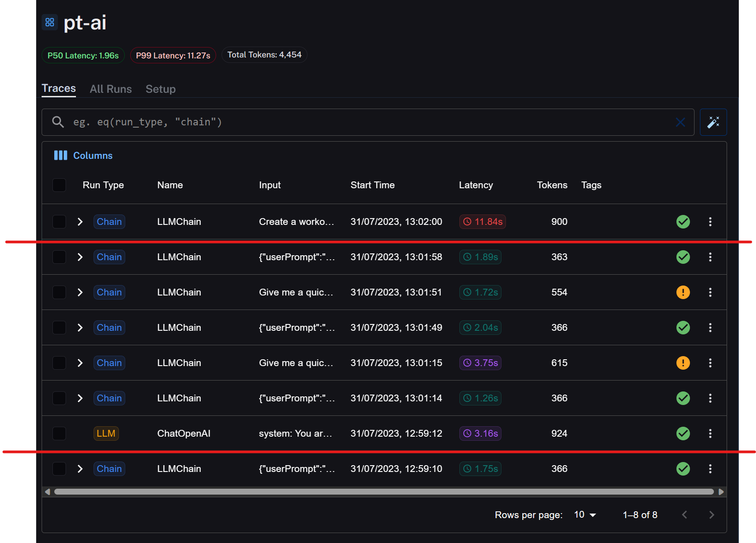
Task: Click the horizontal scrollbar under the table
Action: click(x=383, y=492)
